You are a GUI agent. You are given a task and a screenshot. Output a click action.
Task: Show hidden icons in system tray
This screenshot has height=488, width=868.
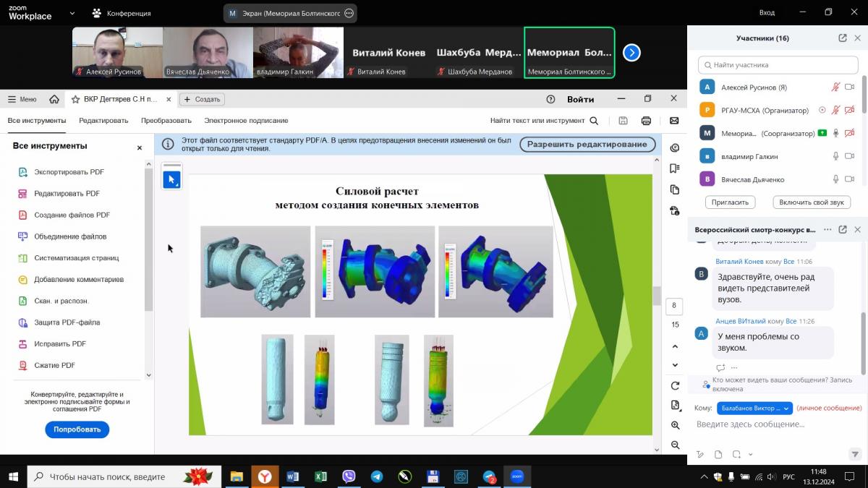(x=705, y=477)
